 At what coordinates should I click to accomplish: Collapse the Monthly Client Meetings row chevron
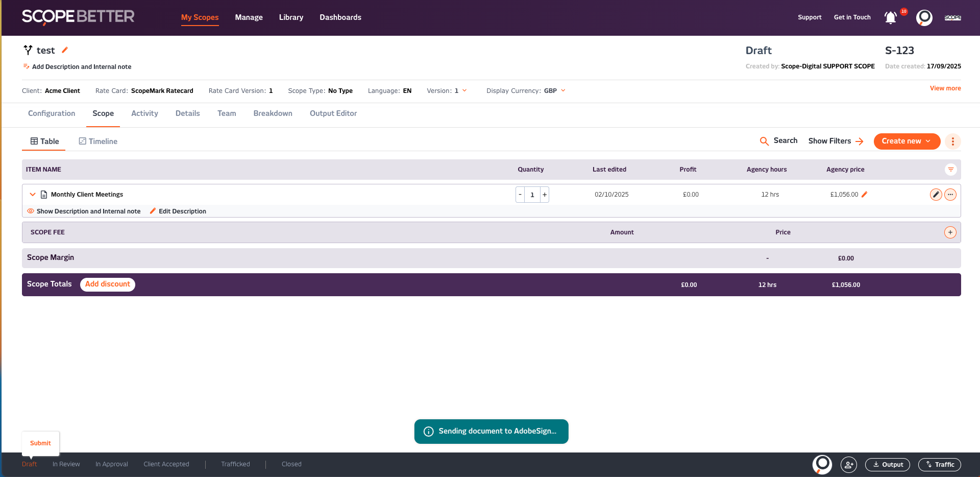click(x=32, y=194)
